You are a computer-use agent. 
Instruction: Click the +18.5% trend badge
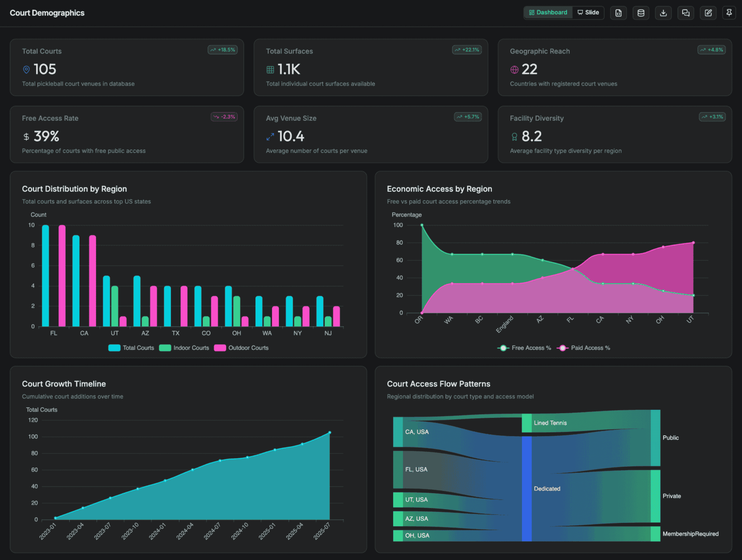tap(223, 50)
